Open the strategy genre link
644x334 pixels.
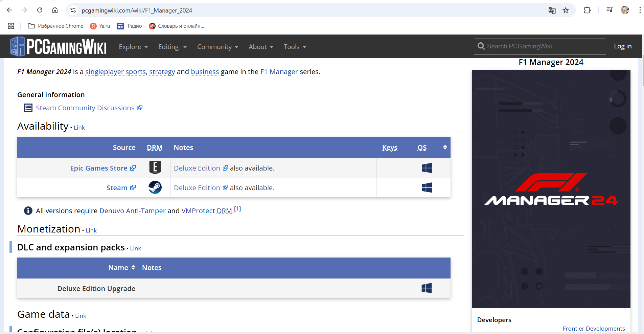coord(162,72)
